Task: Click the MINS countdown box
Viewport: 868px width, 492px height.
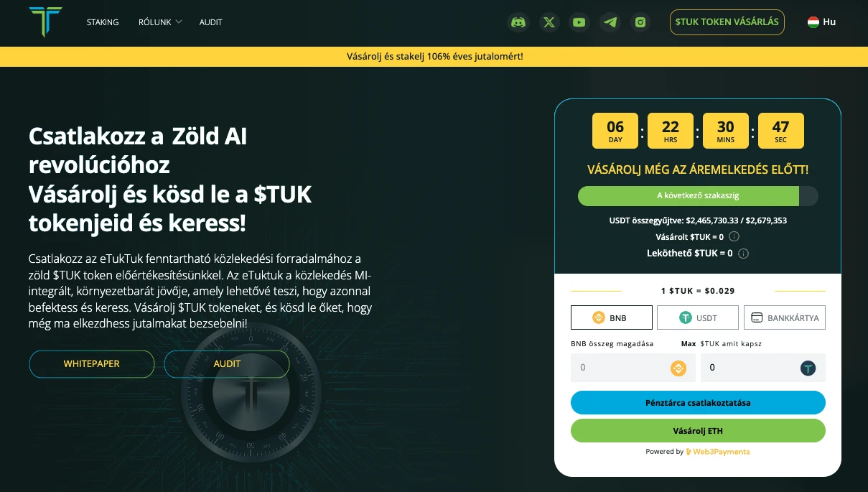Action: [x=726, y=131]
